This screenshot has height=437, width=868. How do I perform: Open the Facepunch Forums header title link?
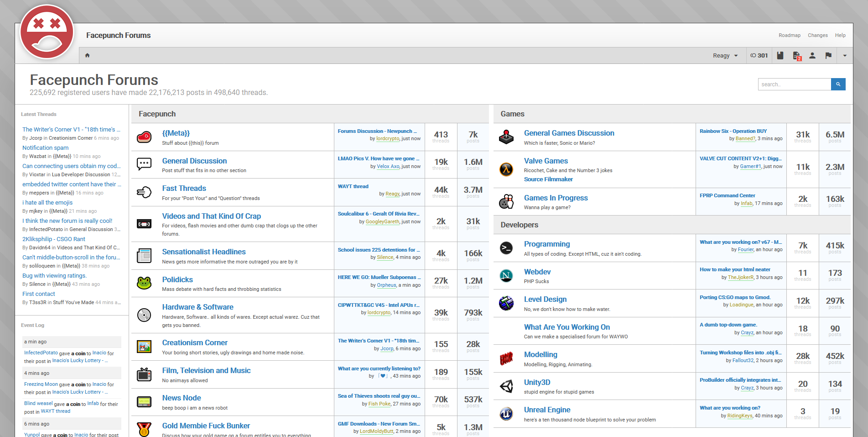(x=118, y=35)
